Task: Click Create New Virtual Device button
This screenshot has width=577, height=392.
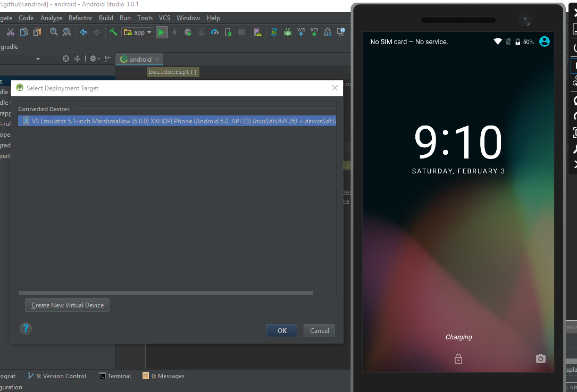Action: tap(67, 305)
